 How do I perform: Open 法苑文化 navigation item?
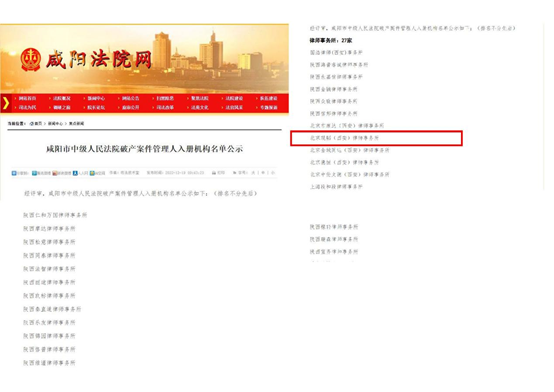pyautogui.click(x=200, y=107)
